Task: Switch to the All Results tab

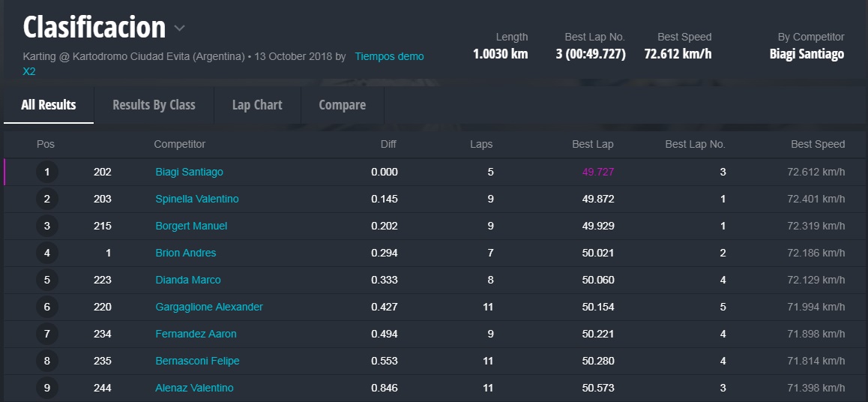Action: pos(48,105)
